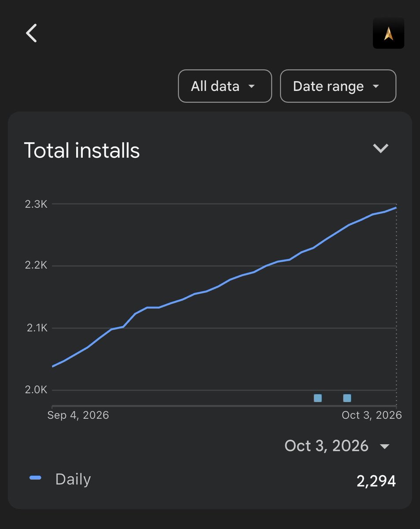Click the 2.3K y-axis label

click(x=37, y=204)
